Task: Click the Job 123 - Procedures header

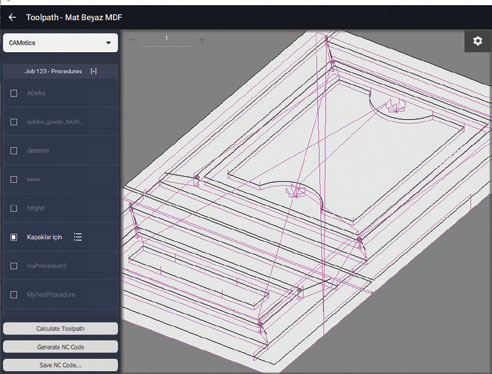Action: coord(60,71)
